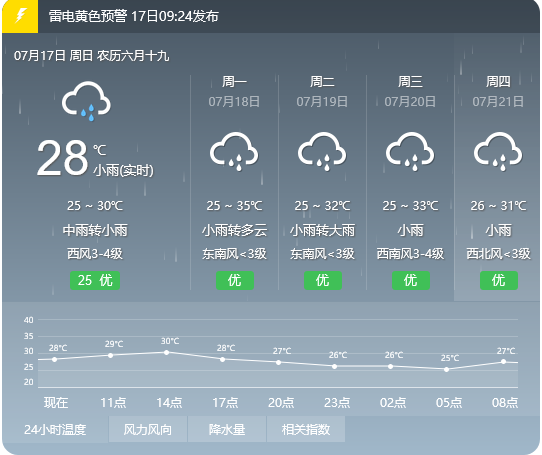Click Monday's green 优 air quality badge
Screen dimensions: 542x455
pos(235,280)
